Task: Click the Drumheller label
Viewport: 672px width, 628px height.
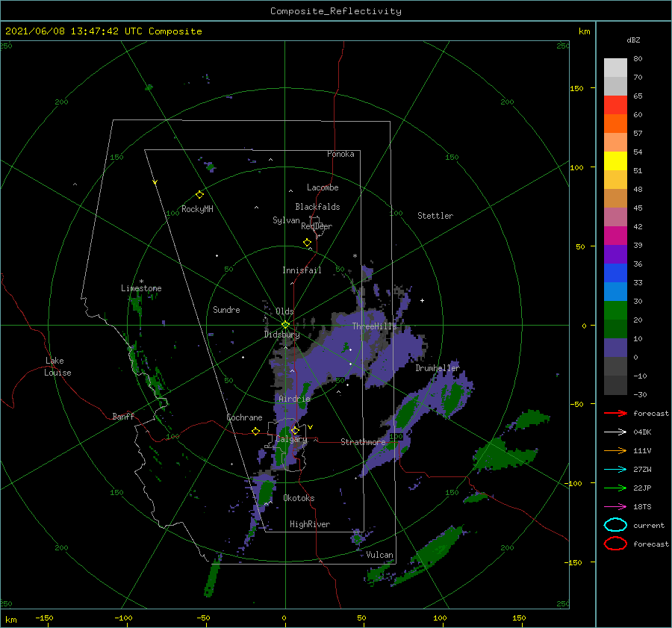Action: 437,368
